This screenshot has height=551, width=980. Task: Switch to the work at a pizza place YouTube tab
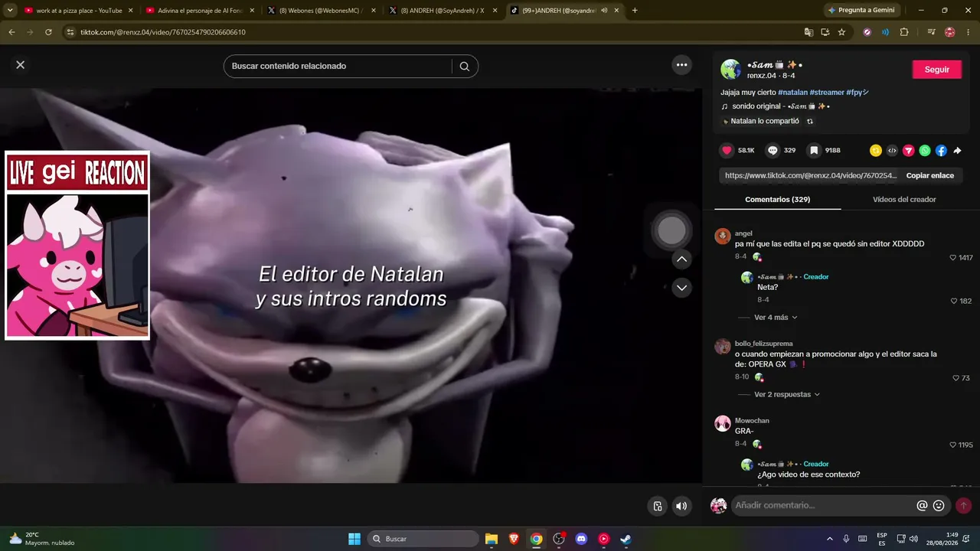coord(79,11)
